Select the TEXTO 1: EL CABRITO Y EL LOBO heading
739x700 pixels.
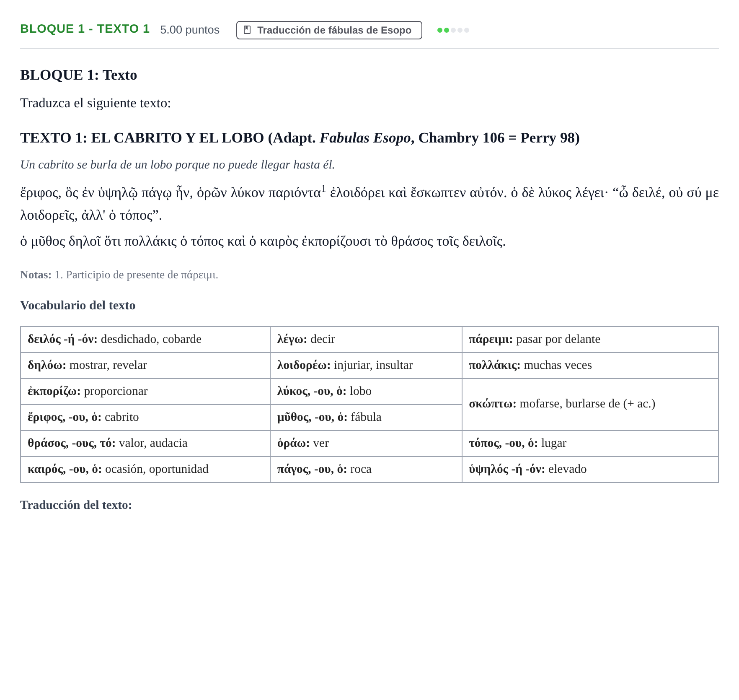tap(300, 138)
